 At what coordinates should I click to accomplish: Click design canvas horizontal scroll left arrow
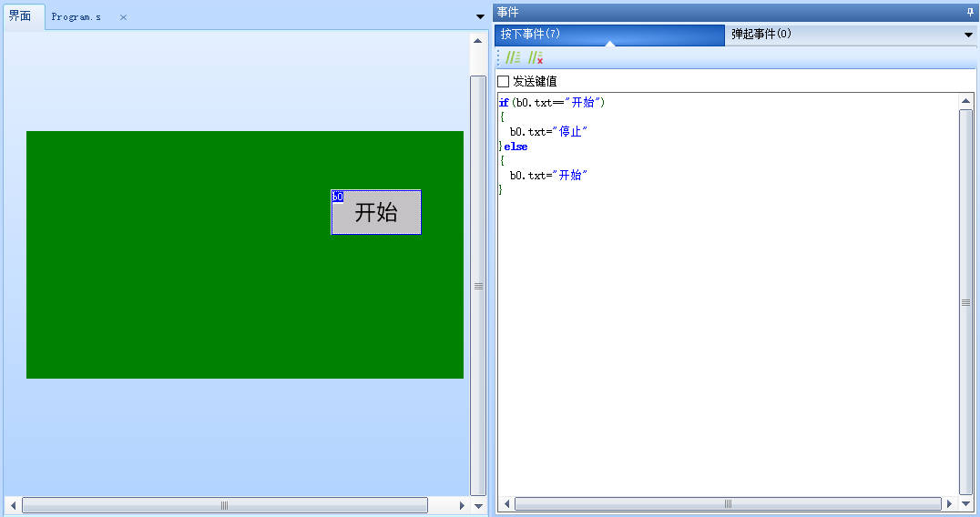[13, 505]
